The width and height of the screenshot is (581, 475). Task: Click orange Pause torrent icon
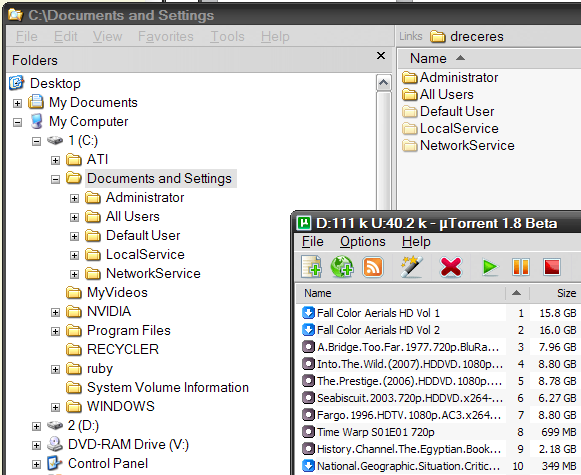(x=521, y=267)
